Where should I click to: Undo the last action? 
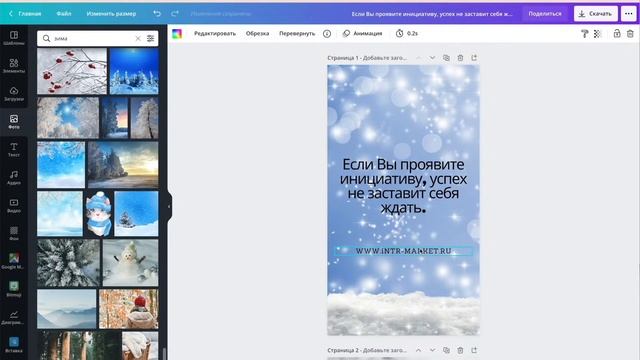pyautogui.click(x=157, y=13)
